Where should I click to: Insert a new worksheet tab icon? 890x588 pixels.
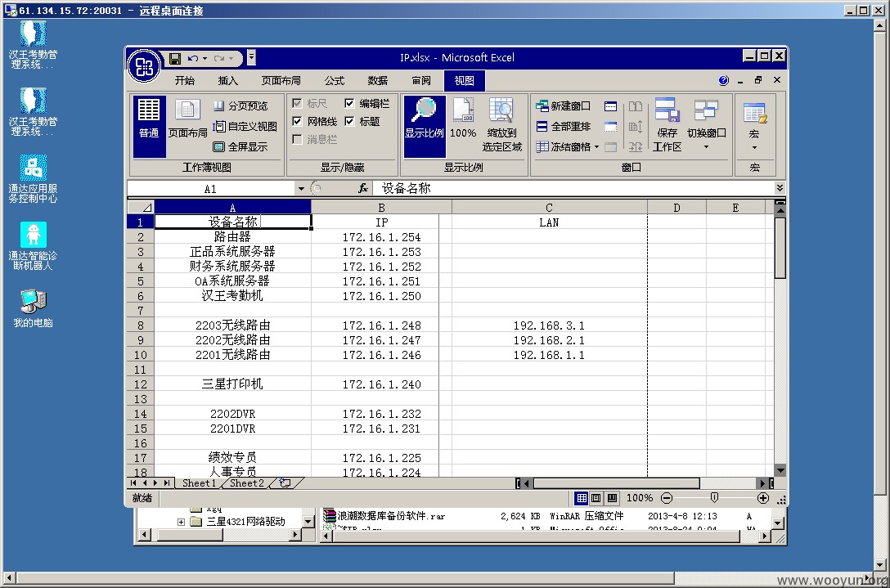285,483
